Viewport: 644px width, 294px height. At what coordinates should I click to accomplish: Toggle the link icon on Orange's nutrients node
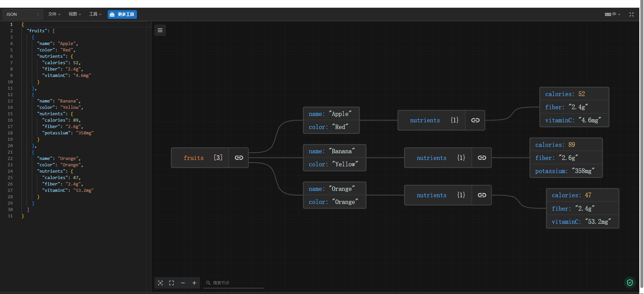coord(482,195)
